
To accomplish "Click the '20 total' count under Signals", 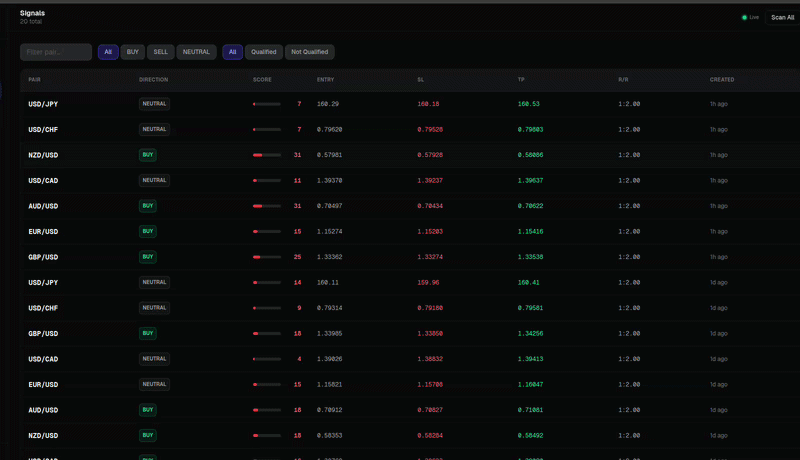I will tap(31, 21).
